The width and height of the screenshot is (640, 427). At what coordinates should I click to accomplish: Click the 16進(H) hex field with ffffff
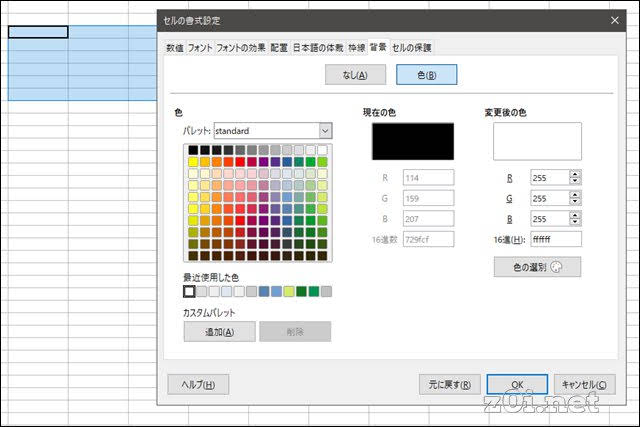(x=556, y=239)
